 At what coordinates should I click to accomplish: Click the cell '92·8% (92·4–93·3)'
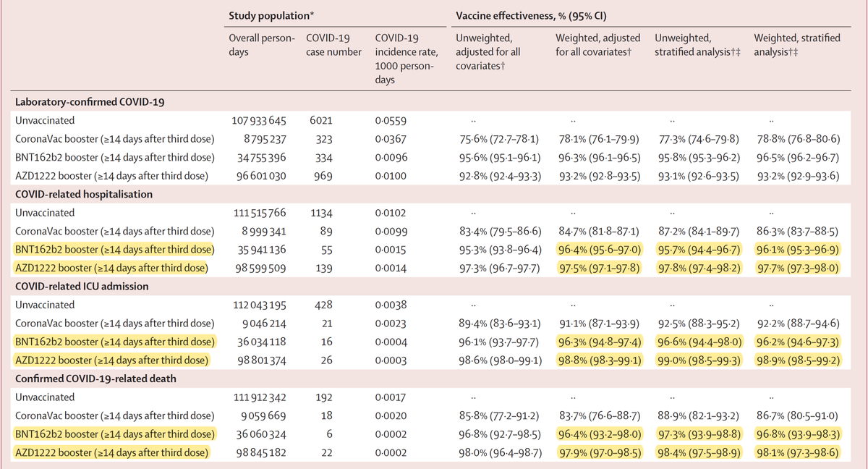[498, 176]
